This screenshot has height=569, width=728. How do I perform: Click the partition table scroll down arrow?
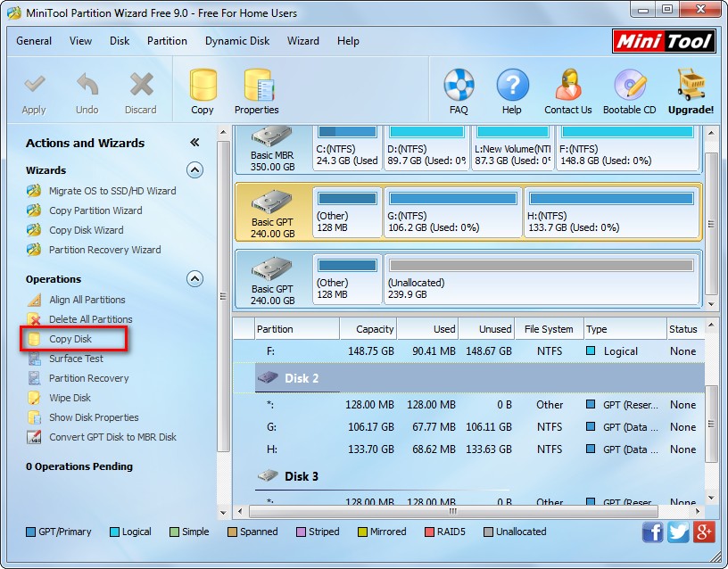pos(711,498)
